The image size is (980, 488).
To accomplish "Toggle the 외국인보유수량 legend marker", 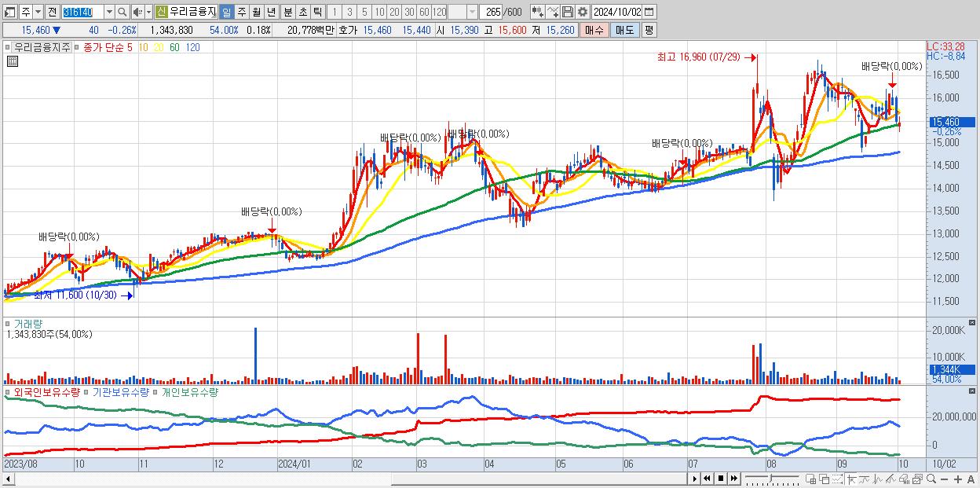I will coord(9,391).
